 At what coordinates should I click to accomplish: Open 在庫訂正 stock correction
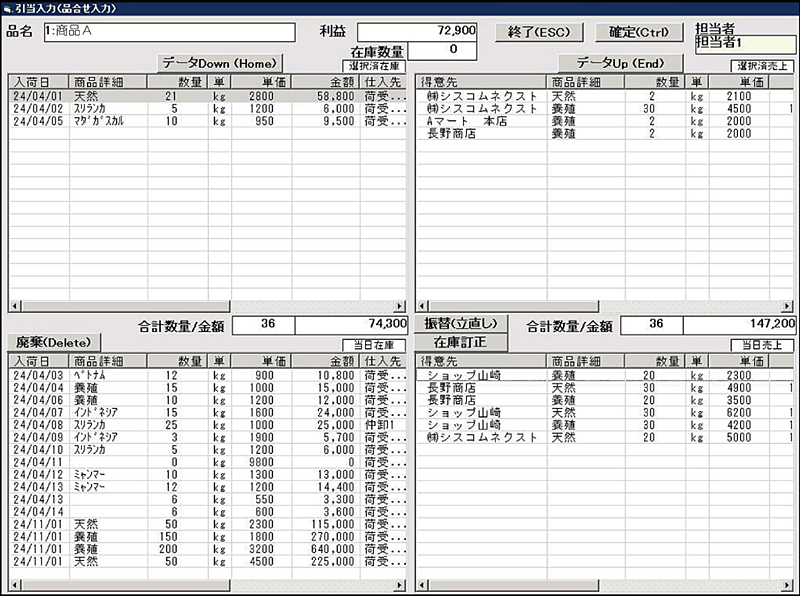coord(460,343)
